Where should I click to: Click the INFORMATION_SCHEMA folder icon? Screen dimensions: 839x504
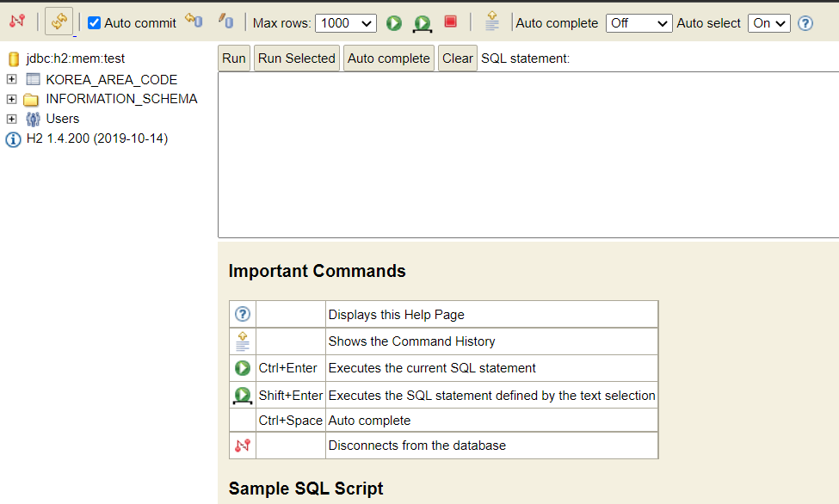[31, 100]
